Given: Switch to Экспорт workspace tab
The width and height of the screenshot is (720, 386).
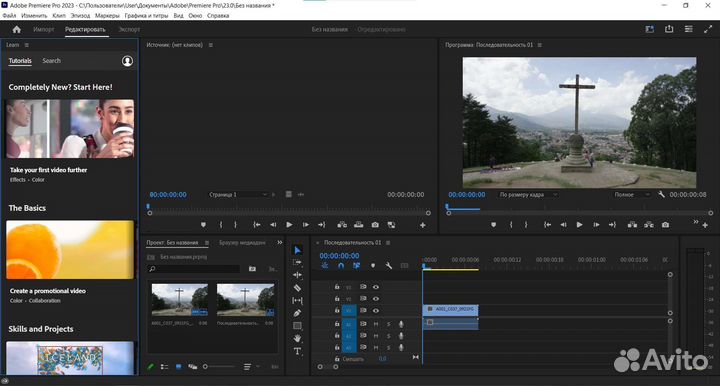Looking at the screenshot, I should click(129, 29).
